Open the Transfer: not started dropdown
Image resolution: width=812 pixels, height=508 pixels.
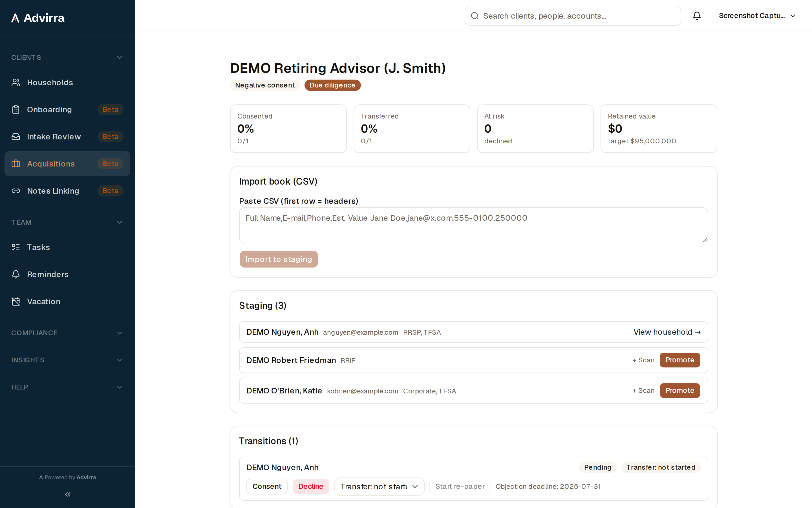(379, 487)
